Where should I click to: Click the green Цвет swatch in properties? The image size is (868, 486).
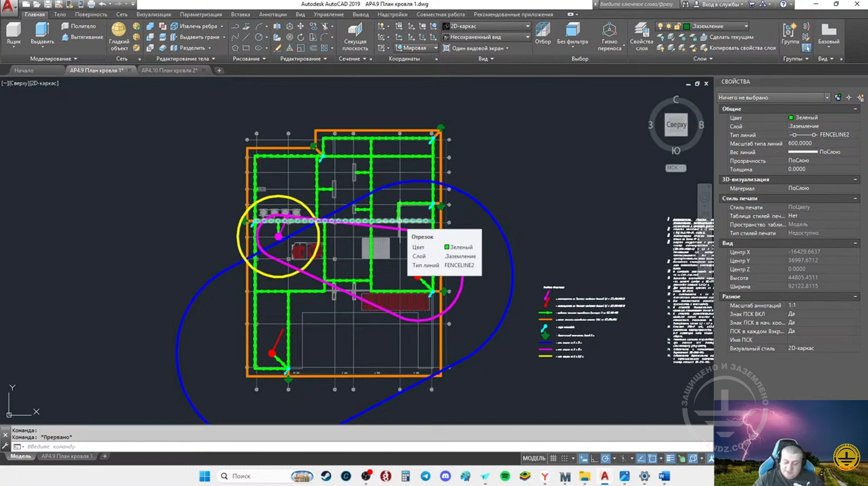[x=791, y=118]
